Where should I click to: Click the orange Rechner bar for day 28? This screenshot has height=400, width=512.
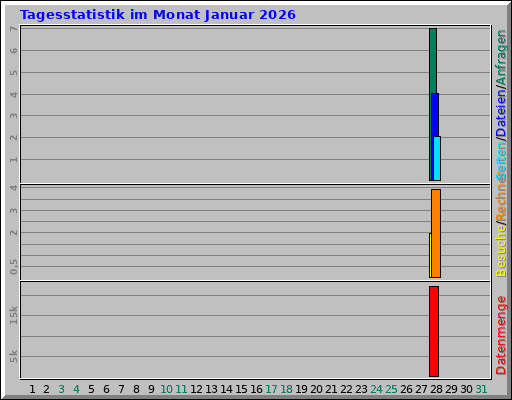pyautogui.click(x=436, y=233)
